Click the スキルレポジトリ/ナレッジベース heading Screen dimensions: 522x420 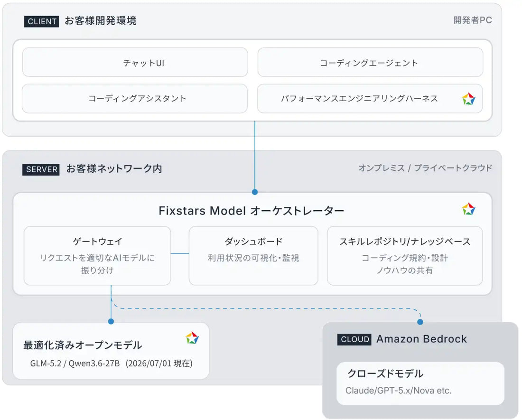(x=405, y=241)
